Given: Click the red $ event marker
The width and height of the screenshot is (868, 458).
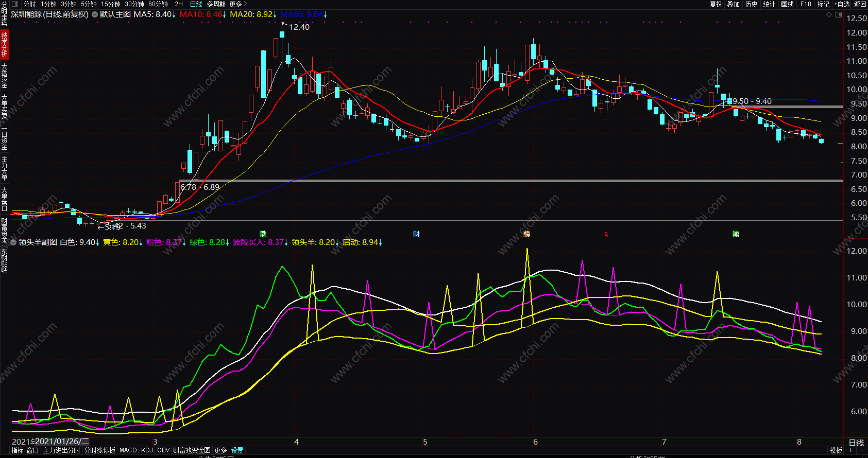Looking at the screenshot, I should (606, 235).
